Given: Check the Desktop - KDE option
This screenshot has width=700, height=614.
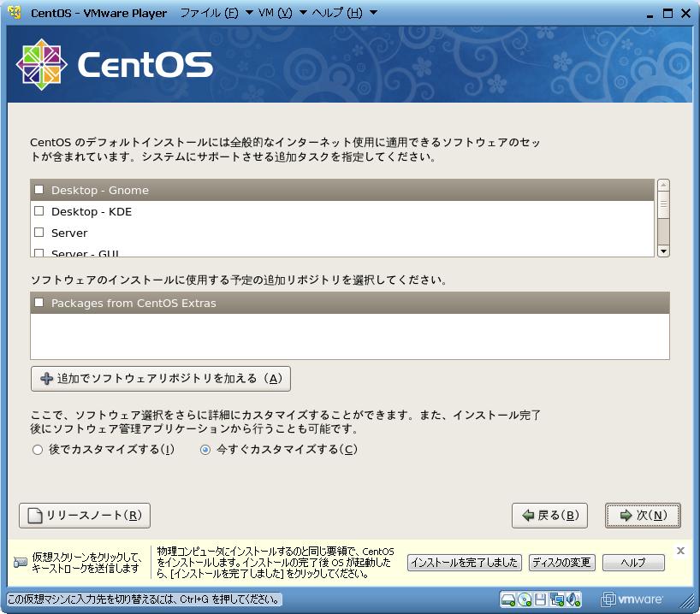Looking at the screenshot, I should (39, 211).
